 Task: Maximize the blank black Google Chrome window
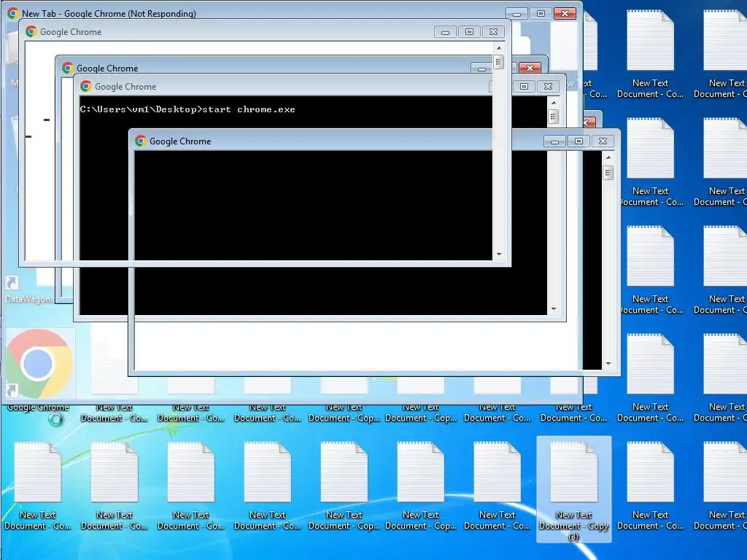pyautogui.click(x=578, y=141)
